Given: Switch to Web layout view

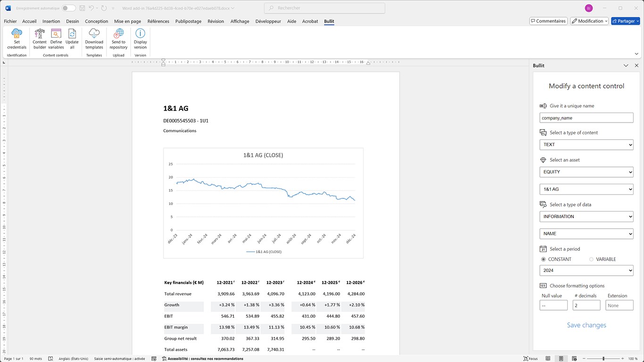Looking at the screenshot, I should 574,359.
